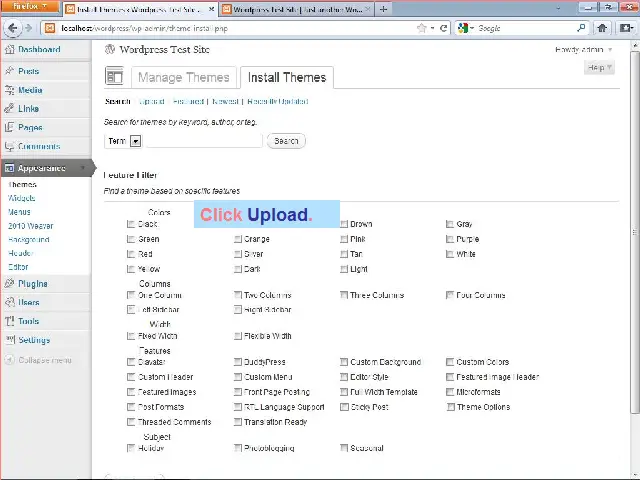Click the Upload link
This screenshot has height=480, width=640.
pyautogui.click(x=151, y=101)
